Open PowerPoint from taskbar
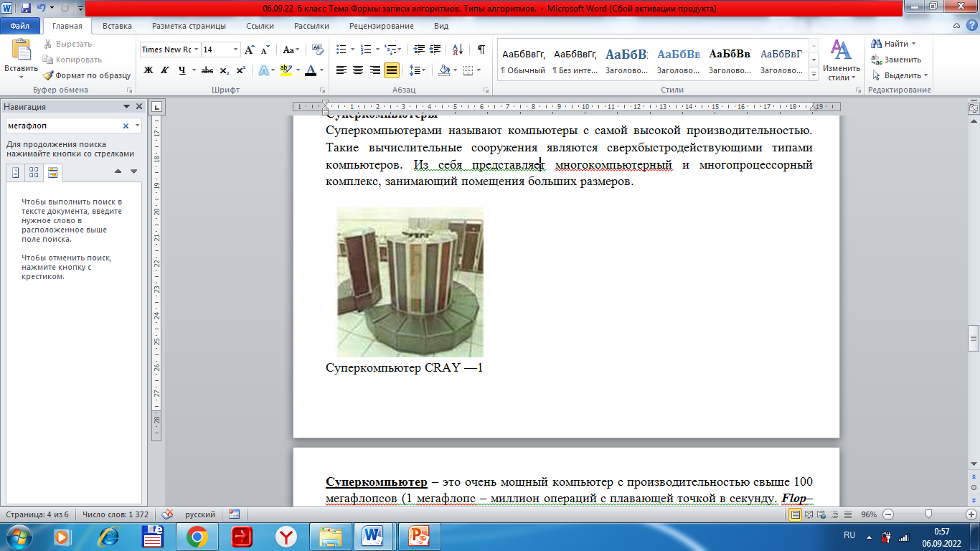Screen dimensions: 980x551 pos(418,536)
